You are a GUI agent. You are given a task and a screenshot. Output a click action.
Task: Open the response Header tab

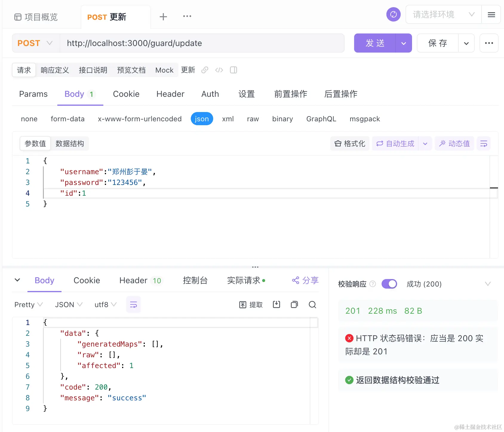click(140, 281)
